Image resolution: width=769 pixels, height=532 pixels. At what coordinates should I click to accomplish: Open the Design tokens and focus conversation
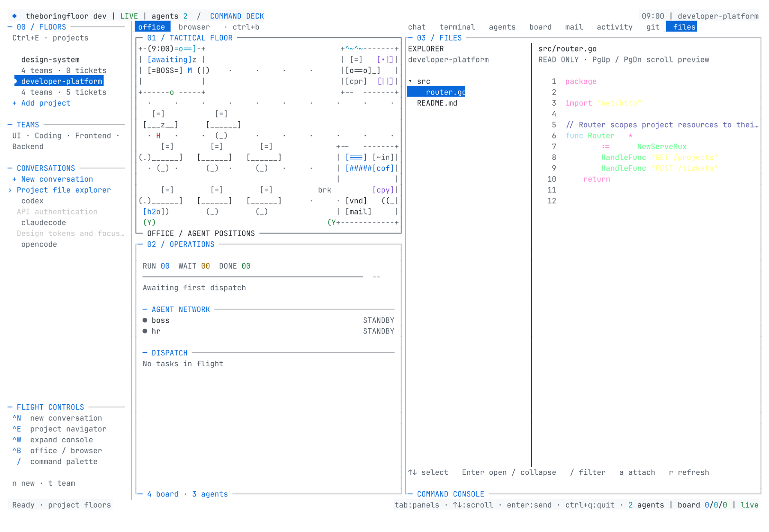tap(70, 233)
